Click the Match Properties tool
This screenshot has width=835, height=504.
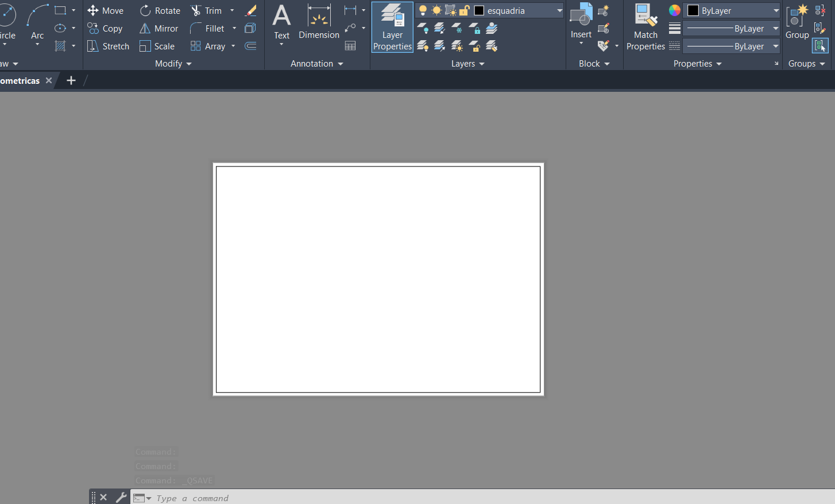point(645,28)
